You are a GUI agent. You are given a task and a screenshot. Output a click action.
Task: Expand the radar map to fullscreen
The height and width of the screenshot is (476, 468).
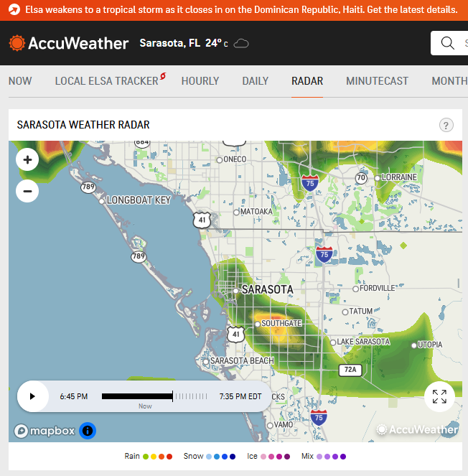(x=439, y=396)
